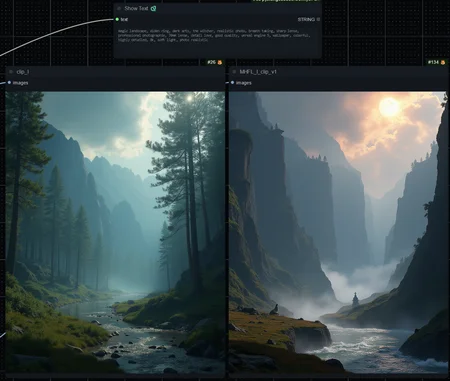Click inside the prompt text box
Screen dimensions: 450x381
click(217, 40)
